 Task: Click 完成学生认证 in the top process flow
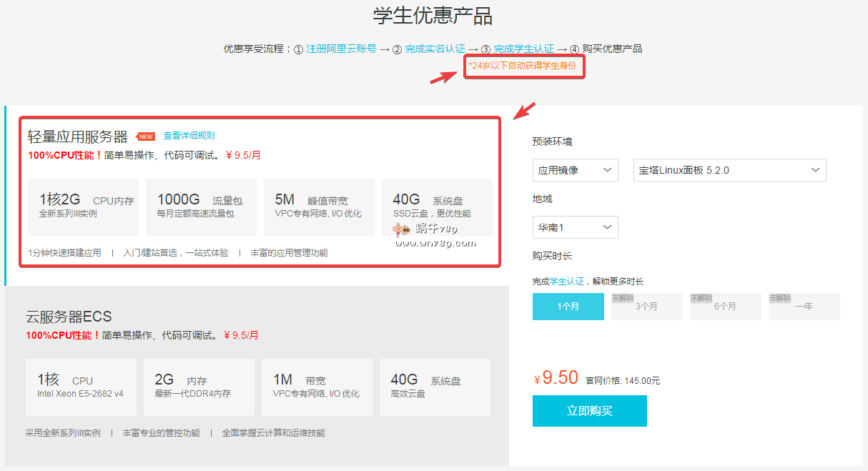coord(523,49)
